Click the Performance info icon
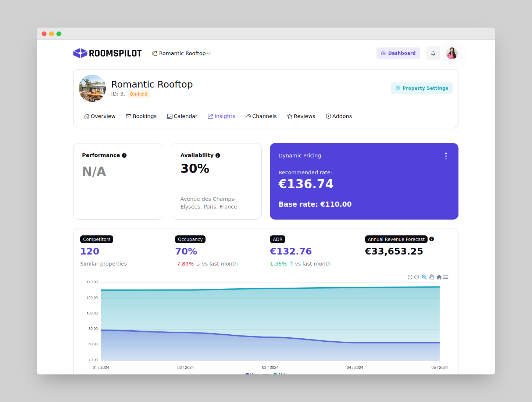Viewport: 532px width, 402px height. 124,156
